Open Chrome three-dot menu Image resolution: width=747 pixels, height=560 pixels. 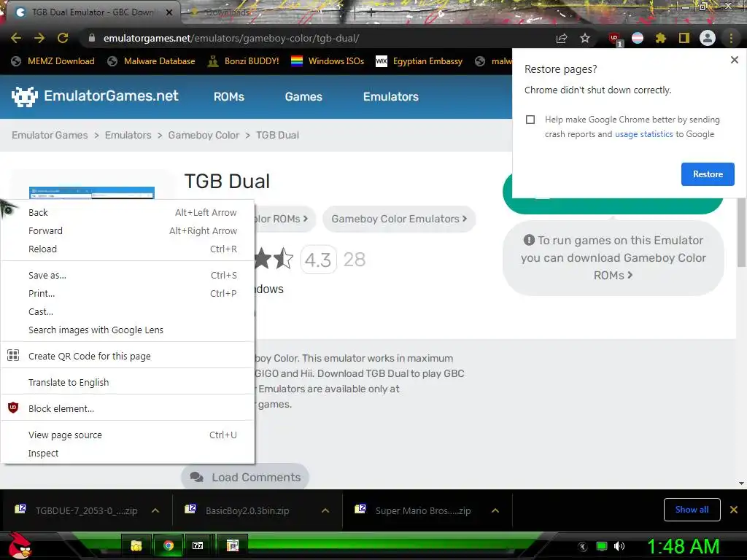click(731, 38)
